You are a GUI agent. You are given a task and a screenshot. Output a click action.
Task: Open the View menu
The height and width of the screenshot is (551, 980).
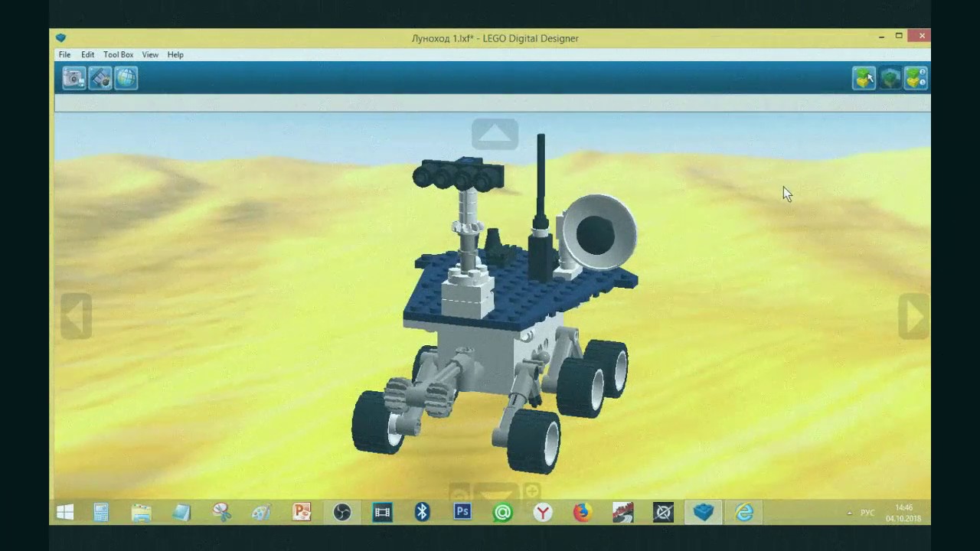click(150, 55)
